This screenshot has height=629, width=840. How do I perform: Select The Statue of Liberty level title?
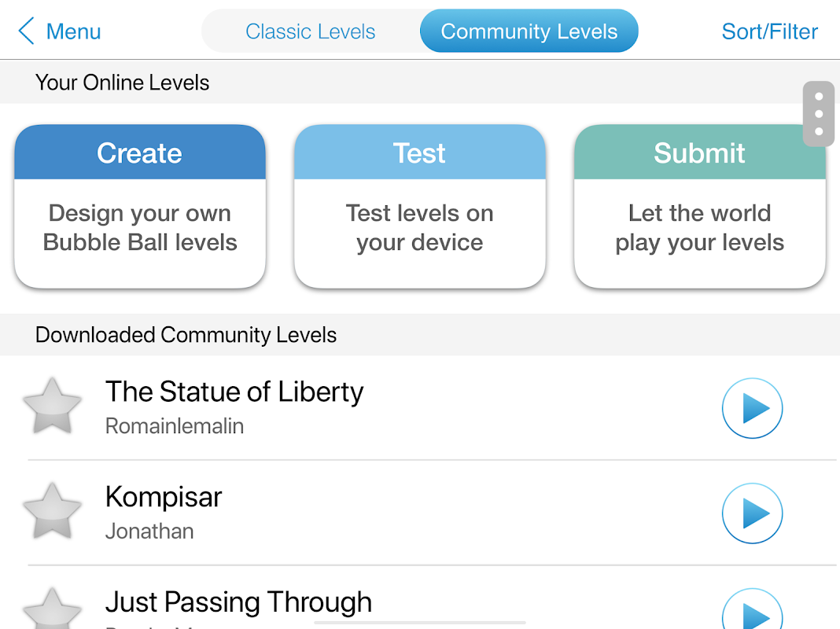[234, 392]
